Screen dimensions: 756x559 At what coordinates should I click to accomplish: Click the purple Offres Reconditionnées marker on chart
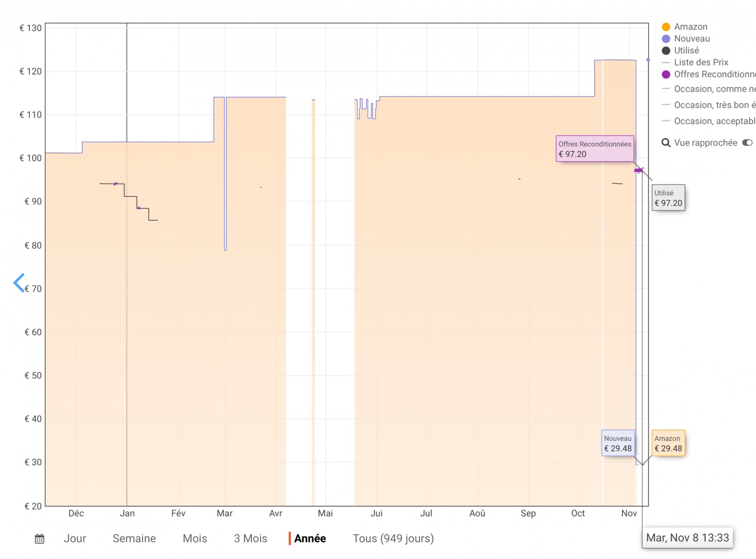tap(638, 171)
